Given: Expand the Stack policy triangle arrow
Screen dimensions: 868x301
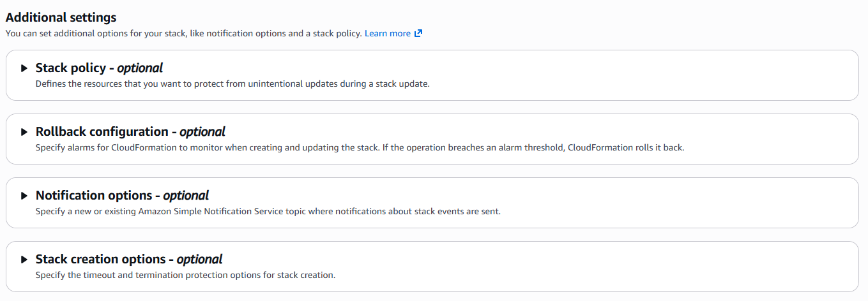Looking at the screenshot, I should pyautogui.click(x=24, y=68).
